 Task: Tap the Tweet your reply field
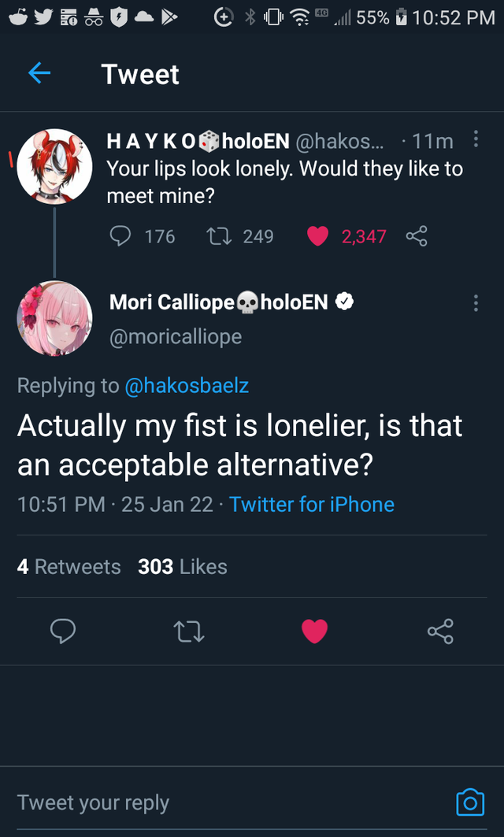click(x=94, y=802)
